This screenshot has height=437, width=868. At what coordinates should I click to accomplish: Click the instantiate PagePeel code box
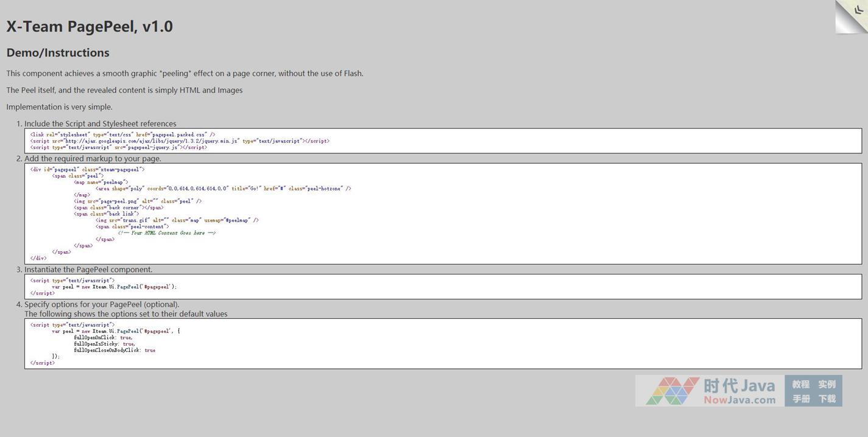pos(443,287)
